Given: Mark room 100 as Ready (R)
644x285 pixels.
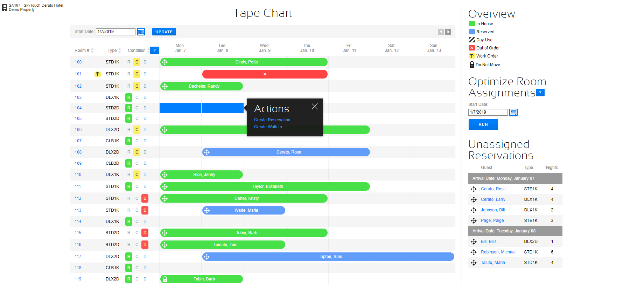Looking at the screenshot, I should coord(129,62).
